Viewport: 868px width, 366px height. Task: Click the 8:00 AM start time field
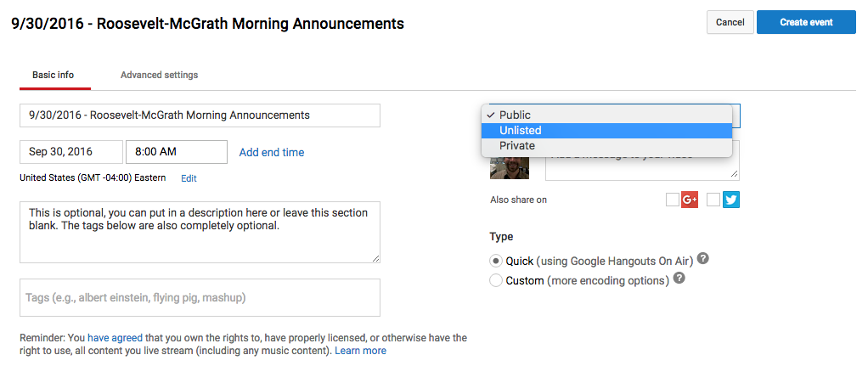pyautogui.click(x=176, y=152)
